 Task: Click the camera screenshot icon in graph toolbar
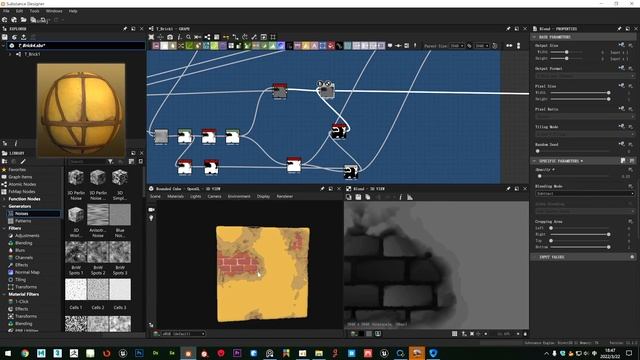click(170, 37)
